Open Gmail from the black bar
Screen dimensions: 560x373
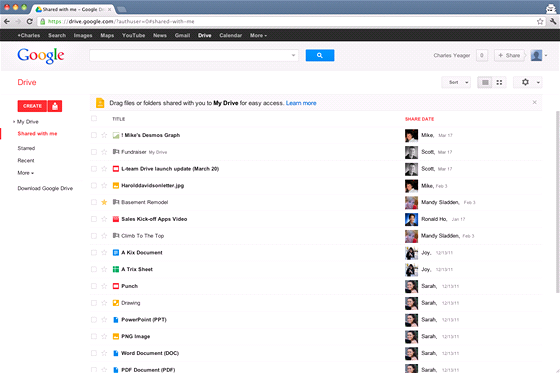click(182, 35)
